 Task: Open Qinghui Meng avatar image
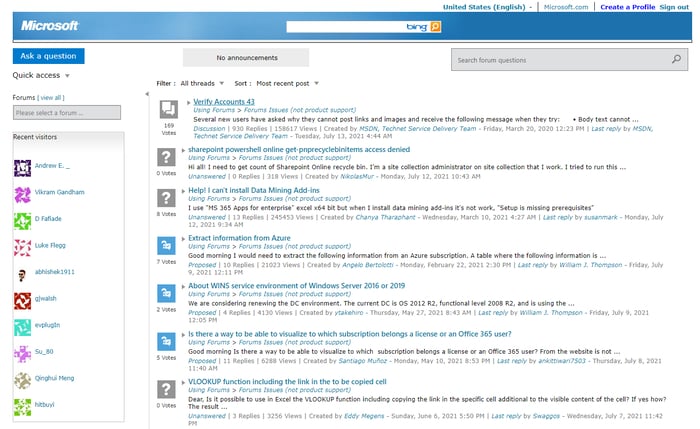click(22, 381)
